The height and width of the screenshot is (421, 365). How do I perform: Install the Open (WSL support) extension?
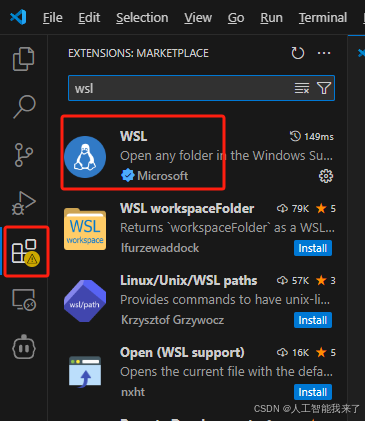tap(313, 392)
